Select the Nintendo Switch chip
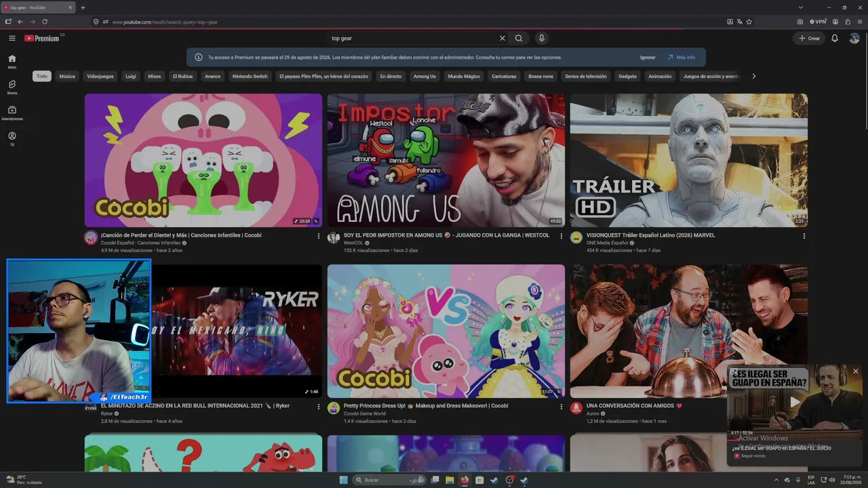Image resolution: width=868 pixels, height=488 pixels. 250,77
